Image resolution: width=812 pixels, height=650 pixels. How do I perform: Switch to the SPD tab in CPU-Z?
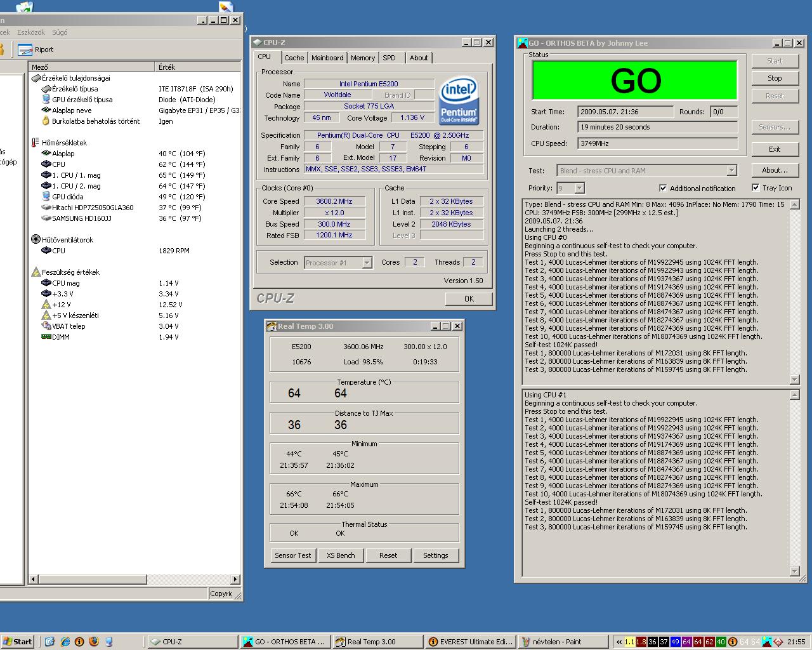[x=390, y=58]
